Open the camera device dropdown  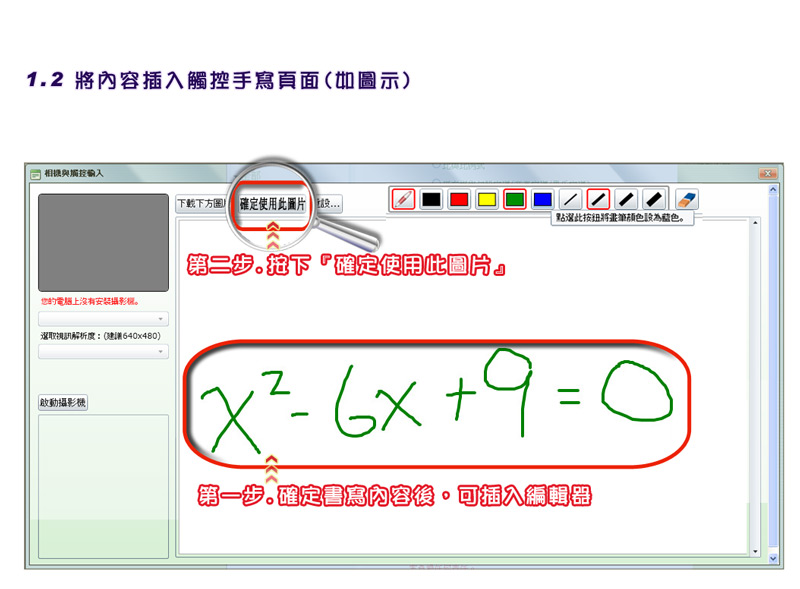coord(103,319)
